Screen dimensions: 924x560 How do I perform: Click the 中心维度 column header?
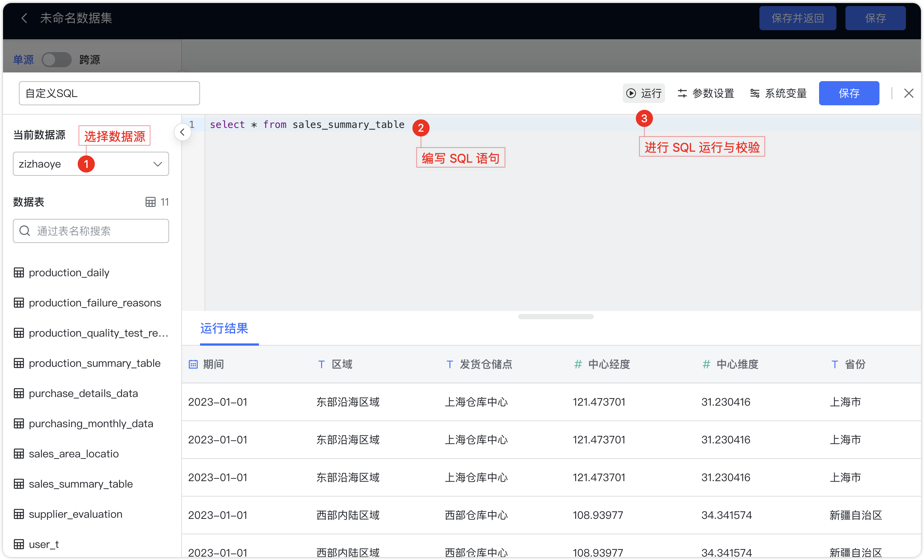pos(738,364)
